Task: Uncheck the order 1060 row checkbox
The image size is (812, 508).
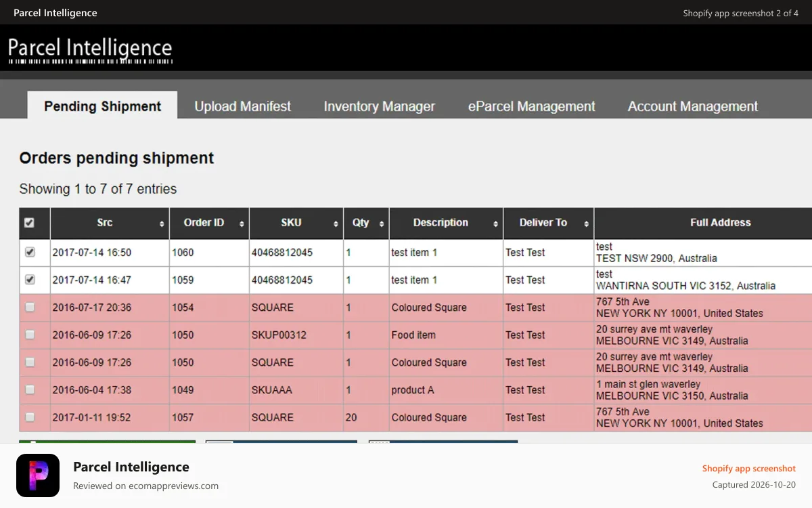Action: (x=30, y=252)
